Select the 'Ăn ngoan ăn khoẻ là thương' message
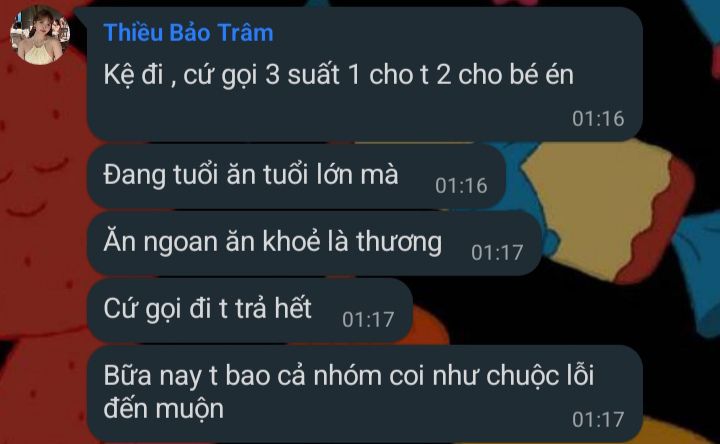720x444 pixels. click(x=314, y=243)
